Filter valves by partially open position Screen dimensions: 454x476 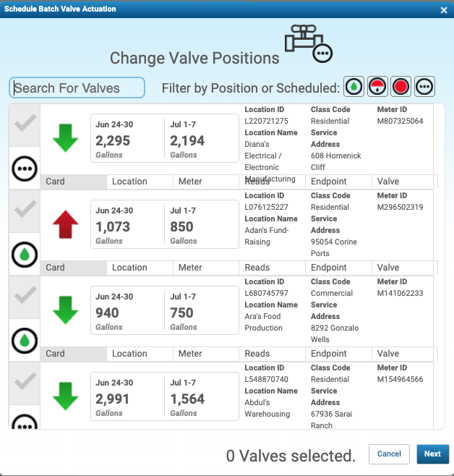click(x=377, y=88)
